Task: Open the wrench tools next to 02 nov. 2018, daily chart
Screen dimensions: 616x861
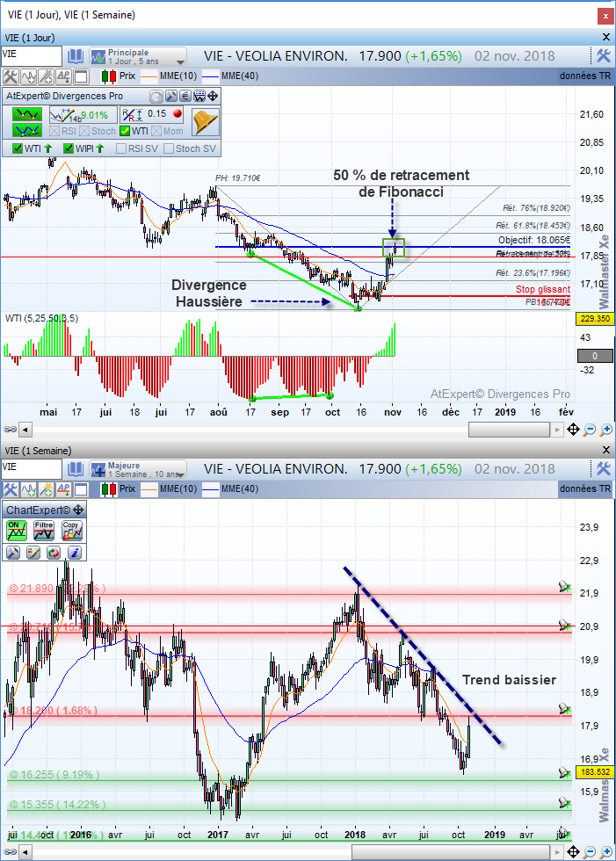Action: point(604,55)
